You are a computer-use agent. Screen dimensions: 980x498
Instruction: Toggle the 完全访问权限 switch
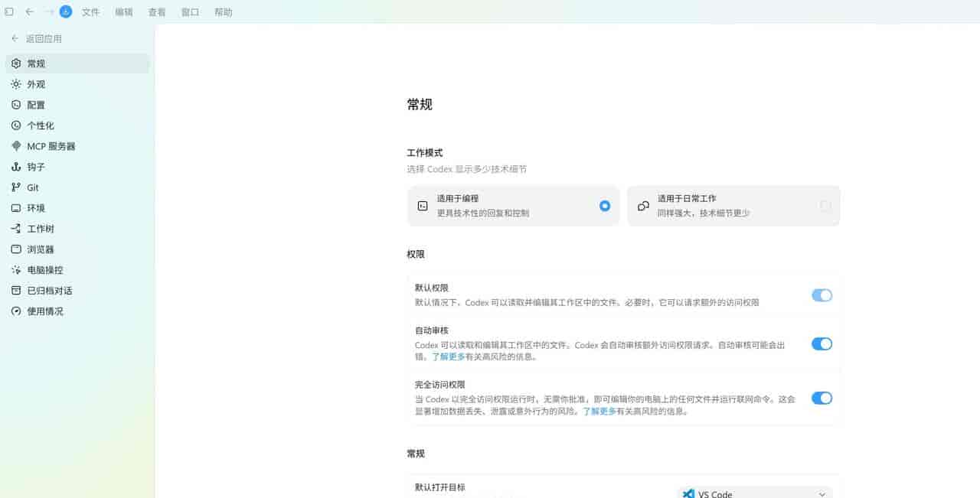tap(822, 398)
